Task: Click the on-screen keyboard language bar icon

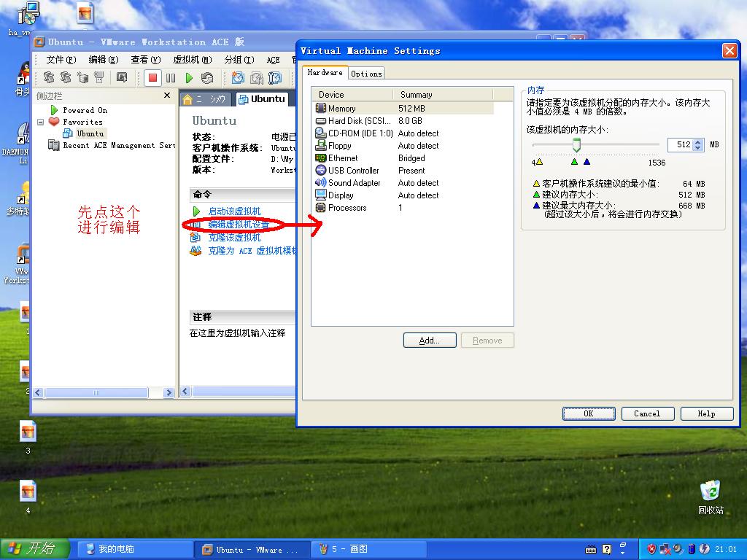Action: pos(591,550)
